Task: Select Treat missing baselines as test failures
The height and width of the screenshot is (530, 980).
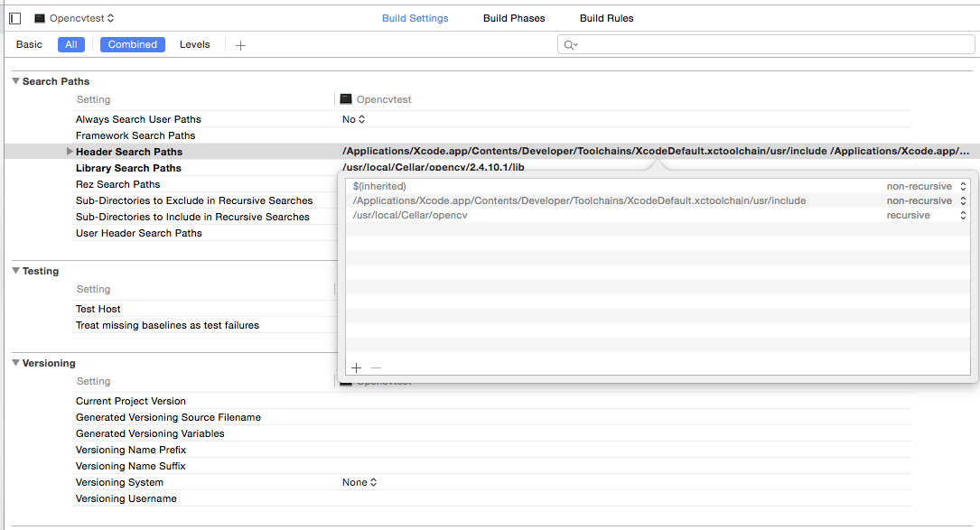Action: [x=167, y=325]
